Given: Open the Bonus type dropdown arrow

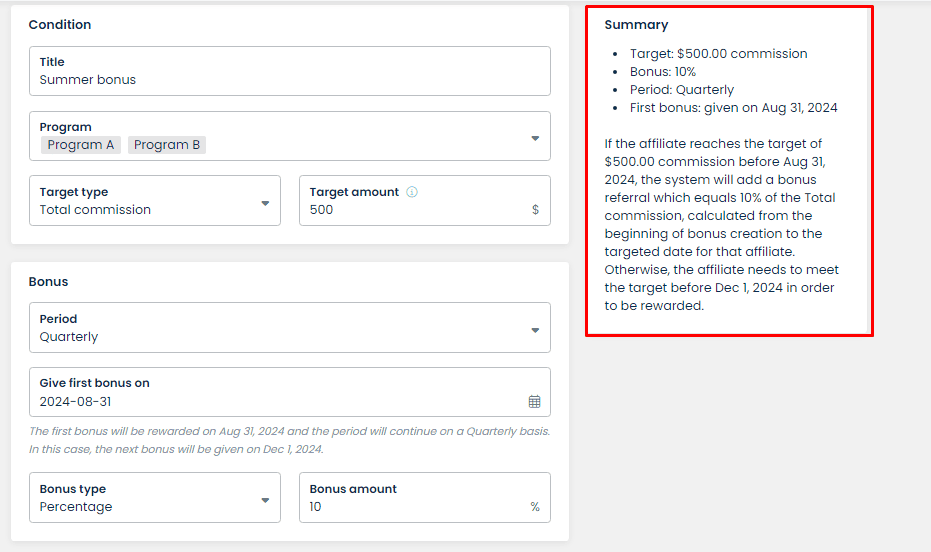Looking at the screenshot, I should 265,500.
